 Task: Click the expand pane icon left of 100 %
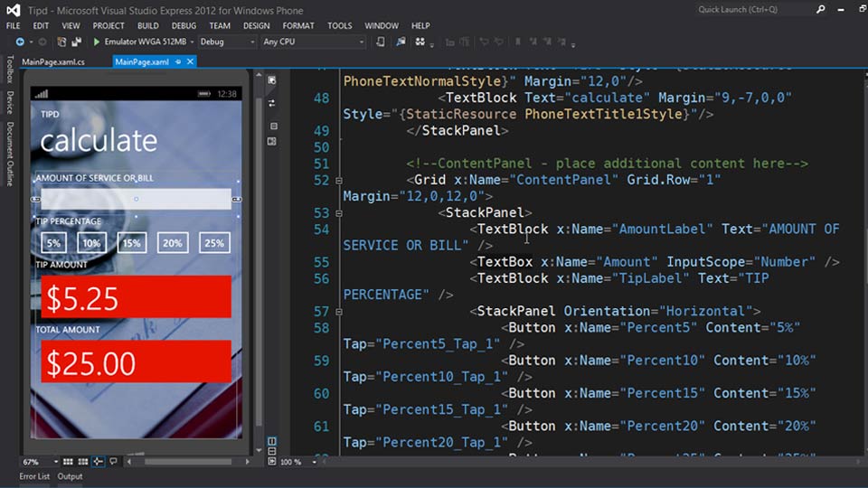[272, 462]
